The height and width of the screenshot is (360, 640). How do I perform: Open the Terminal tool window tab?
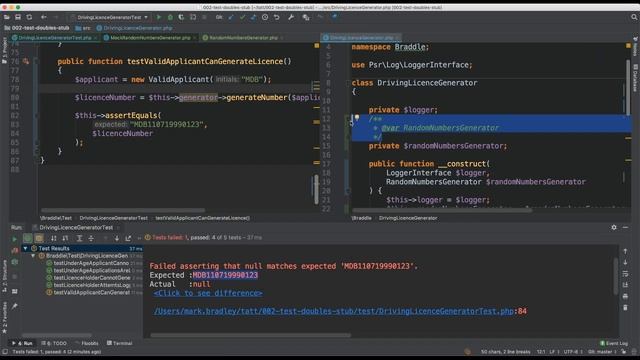120,343
